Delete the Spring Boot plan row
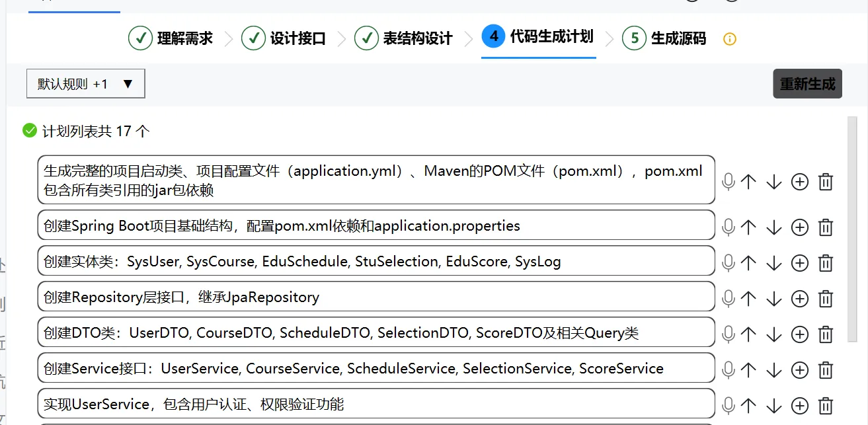This screenshot has height=425, width=868. [x=826, y=227]
